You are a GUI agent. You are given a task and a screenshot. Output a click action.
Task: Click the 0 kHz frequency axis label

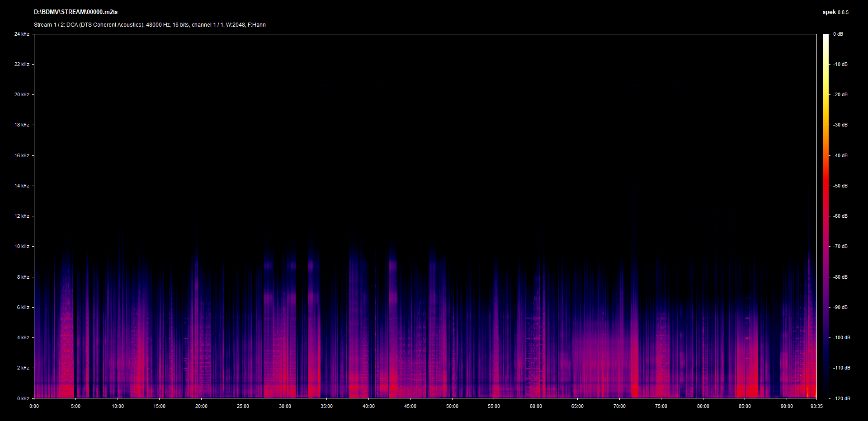(23, 398)
